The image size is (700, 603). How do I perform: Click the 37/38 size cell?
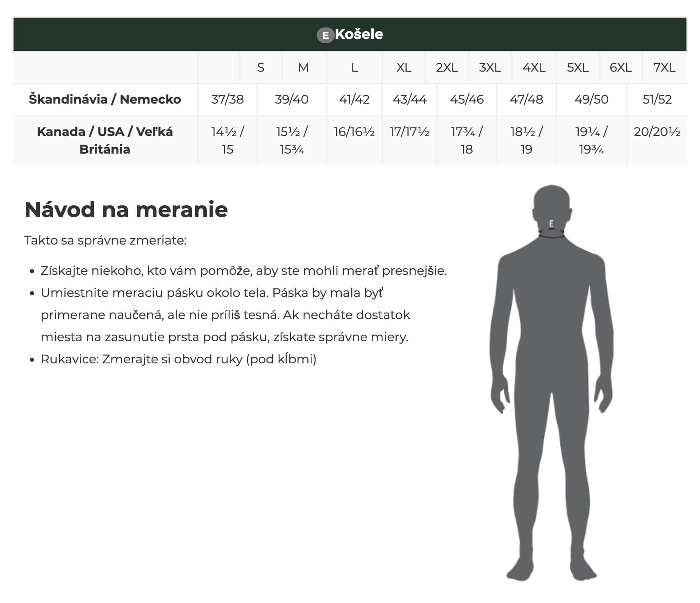pos(227,99)
